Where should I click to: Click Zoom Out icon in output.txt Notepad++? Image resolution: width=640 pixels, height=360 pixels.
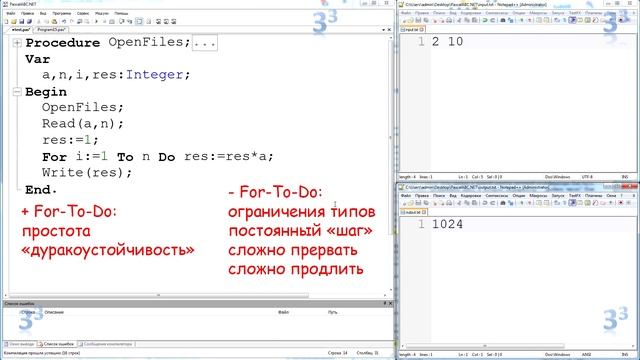pos(529,203)
